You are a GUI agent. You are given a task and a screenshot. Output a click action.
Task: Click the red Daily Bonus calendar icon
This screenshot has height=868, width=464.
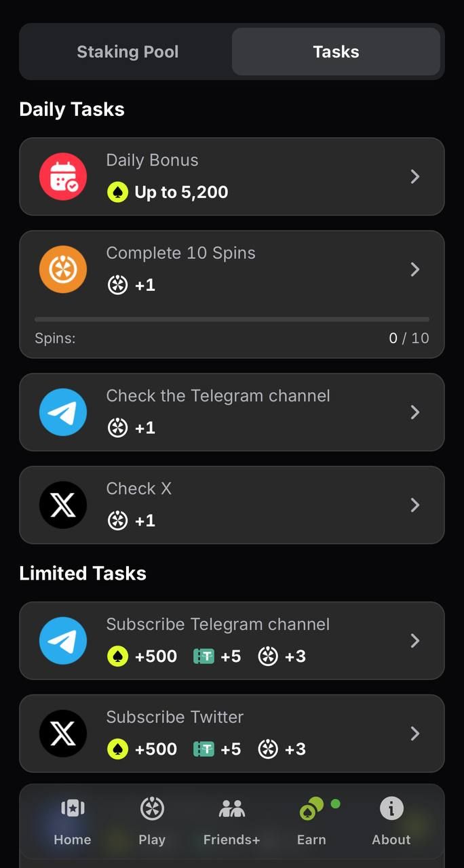pyautogui.click(x=63, y=176)
